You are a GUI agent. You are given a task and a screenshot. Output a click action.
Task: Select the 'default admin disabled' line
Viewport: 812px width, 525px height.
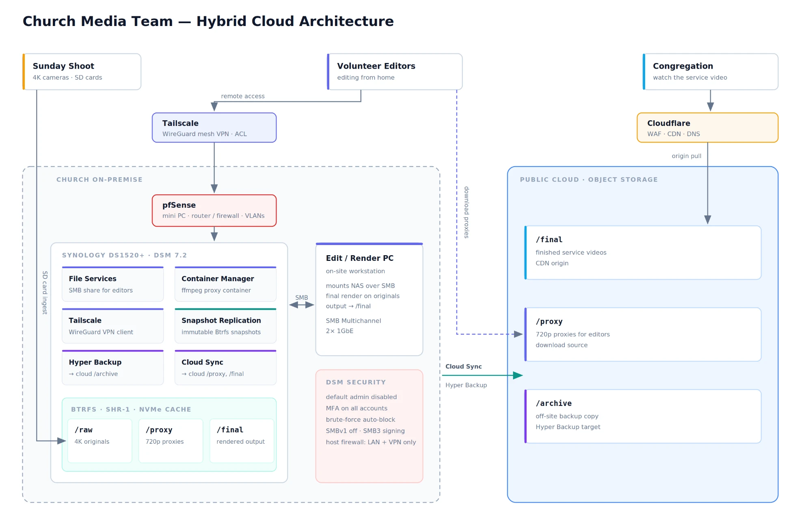pos(361,397)
